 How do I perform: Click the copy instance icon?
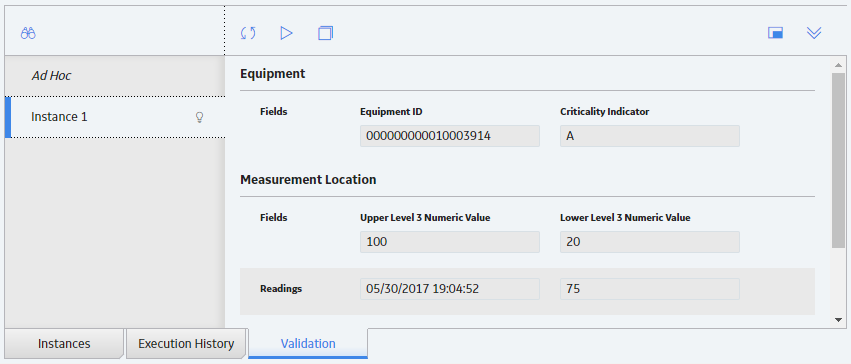[x=325, y=33]
